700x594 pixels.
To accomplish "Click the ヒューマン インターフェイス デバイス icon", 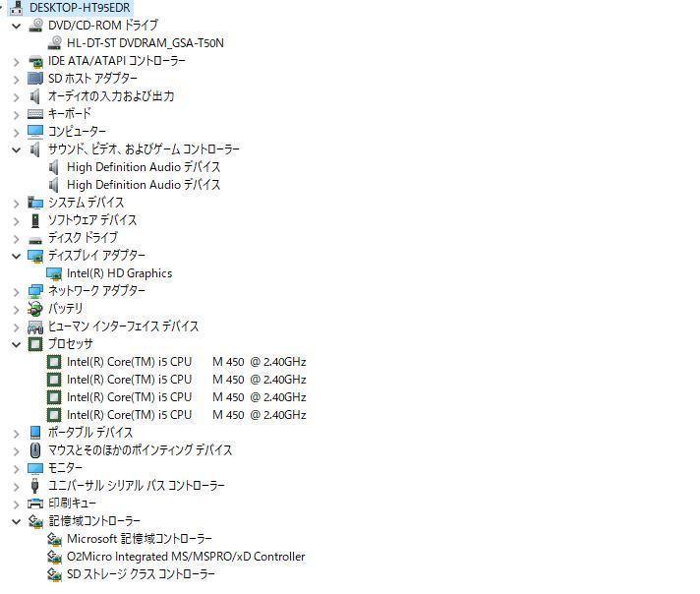I will (35, 327).
